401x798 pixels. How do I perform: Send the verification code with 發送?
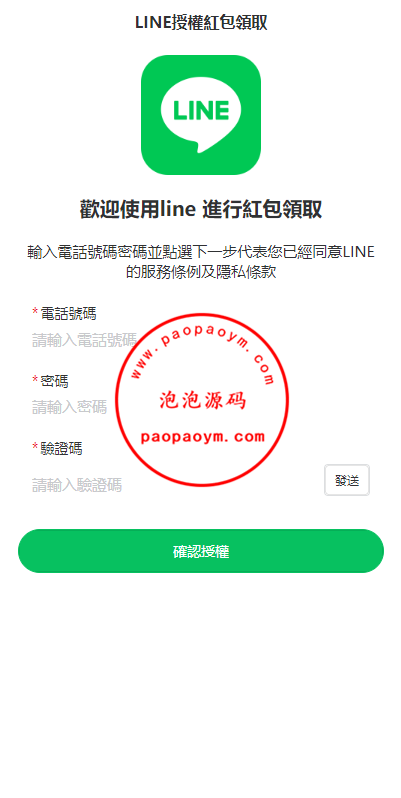click(347, 480)
